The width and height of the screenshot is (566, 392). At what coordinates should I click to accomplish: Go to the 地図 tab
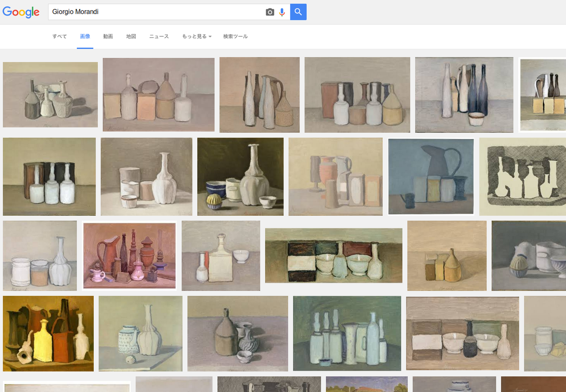point(131,36)
